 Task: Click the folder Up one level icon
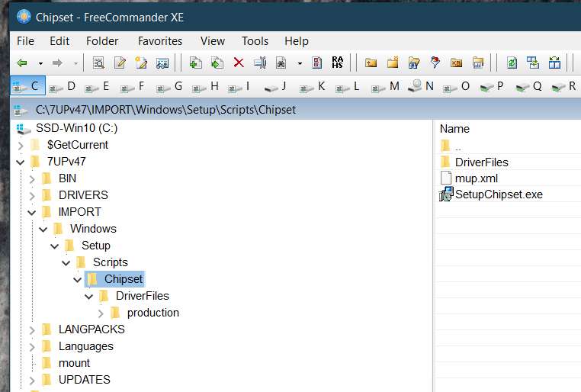[x=371, y=63]
